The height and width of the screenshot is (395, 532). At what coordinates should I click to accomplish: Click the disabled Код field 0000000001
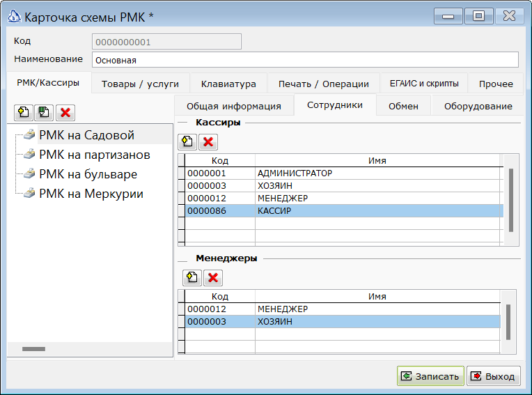(166, 42)
